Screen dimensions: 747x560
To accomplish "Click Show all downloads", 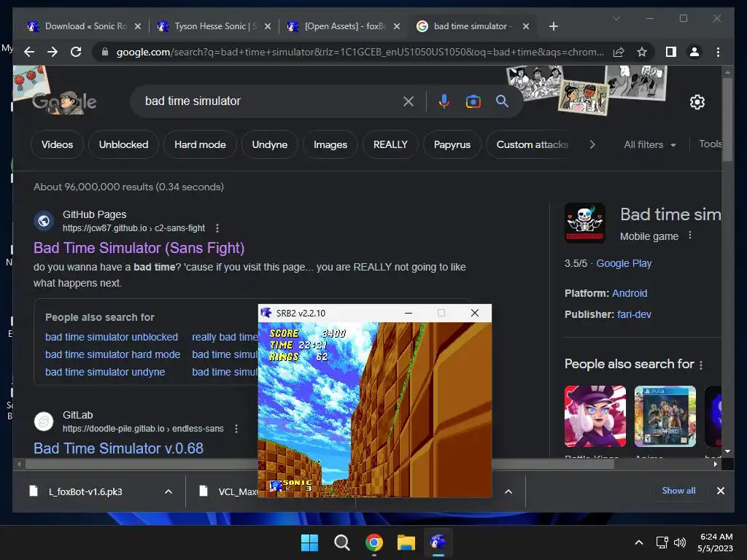I will click(678, 491).
